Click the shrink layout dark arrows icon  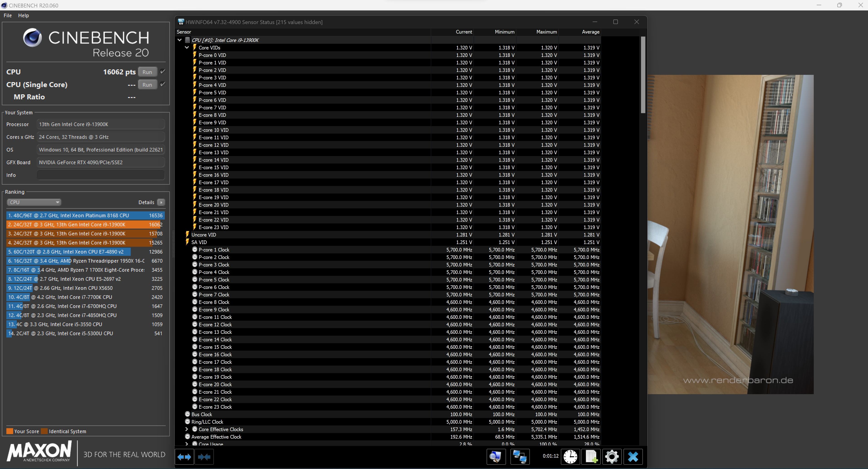pyautogui.click(x=204, y=457)
